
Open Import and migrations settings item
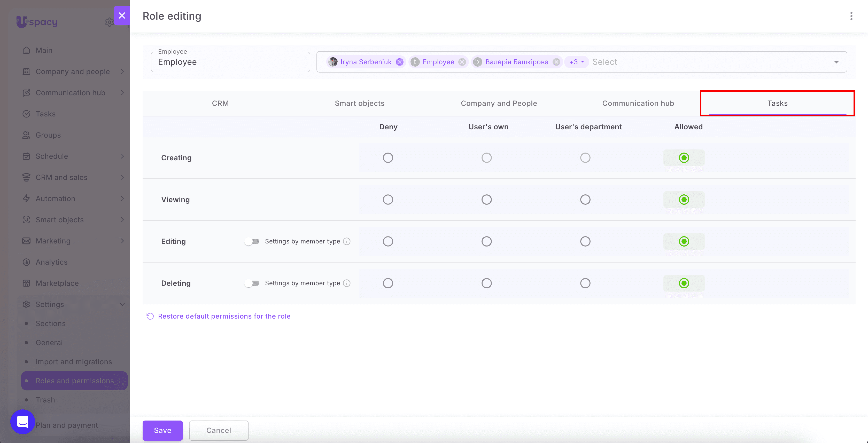[x=73, y=361]
